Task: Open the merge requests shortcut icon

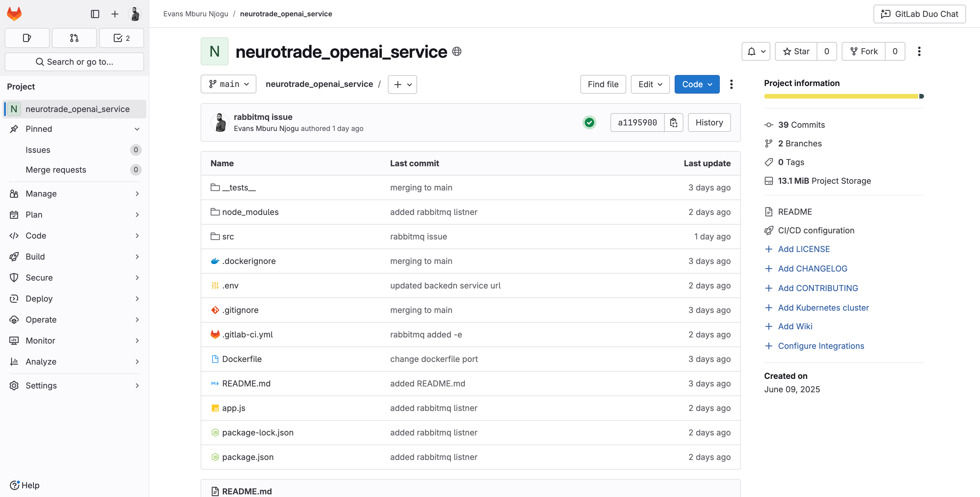Action: tap(74, 38)
